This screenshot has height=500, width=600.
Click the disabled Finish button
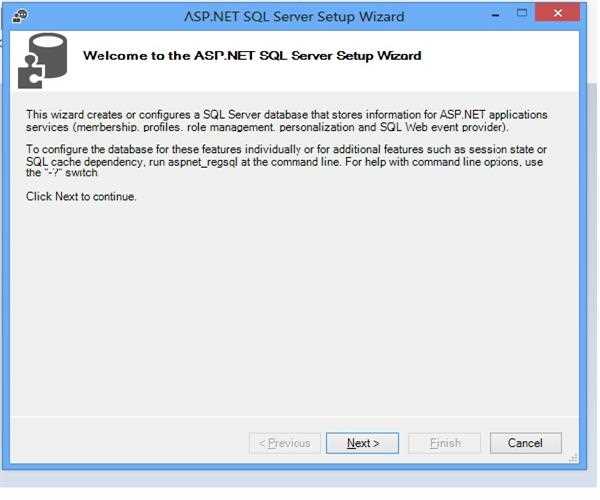tap(444, 443)
